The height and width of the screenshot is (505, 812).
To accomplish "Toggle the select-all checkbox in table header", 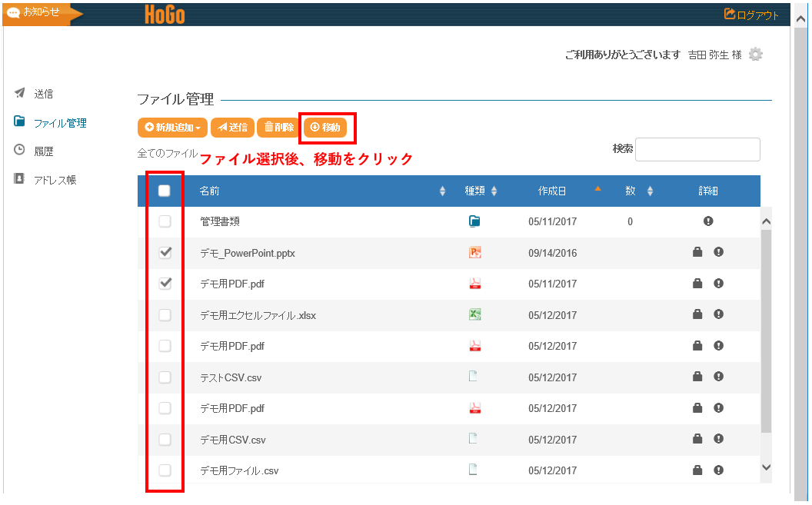I will [x=165, y=191].
